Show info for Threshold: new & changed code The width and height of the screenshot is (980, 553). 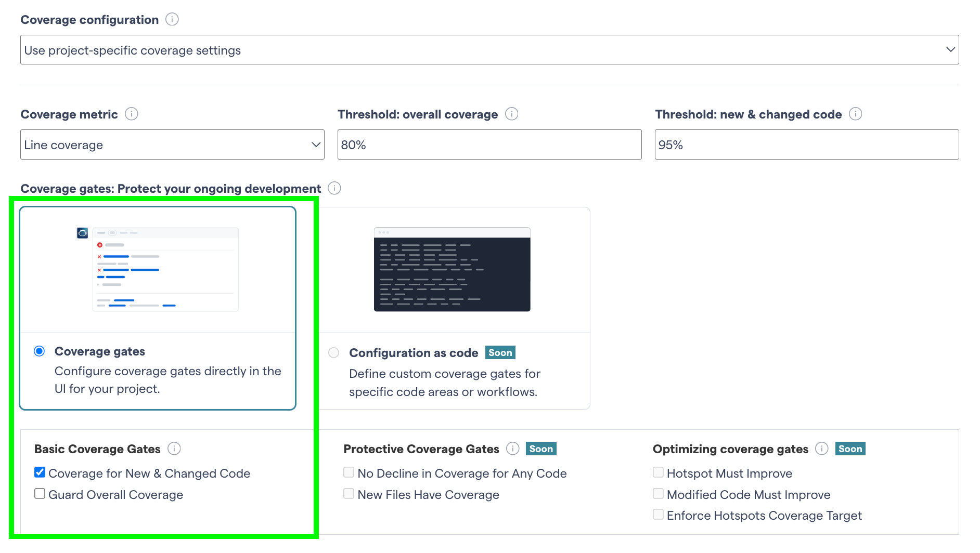pos(856,114)
